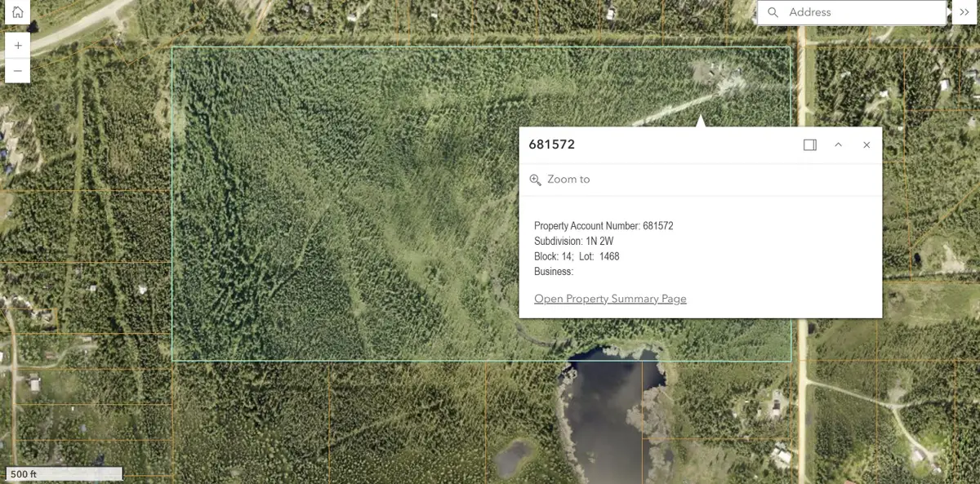Select the Block: 14; Lot: 1468 text
Image resolution: width=980 pixels, height=484 pixels.
pyautogui.click(x=577, y=256)
